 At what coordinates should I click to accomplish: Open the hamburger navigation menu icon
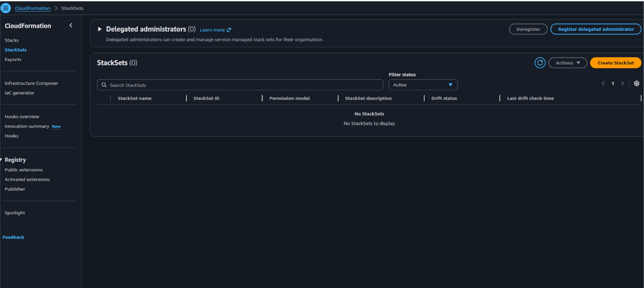(6, 8)
